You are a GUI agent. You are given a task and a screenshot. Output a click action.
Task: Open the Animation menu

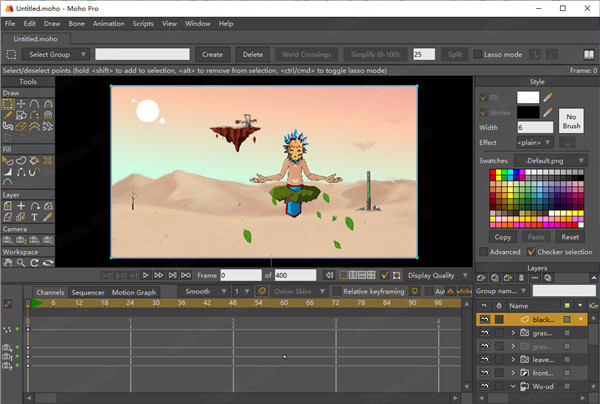(107, 22)
